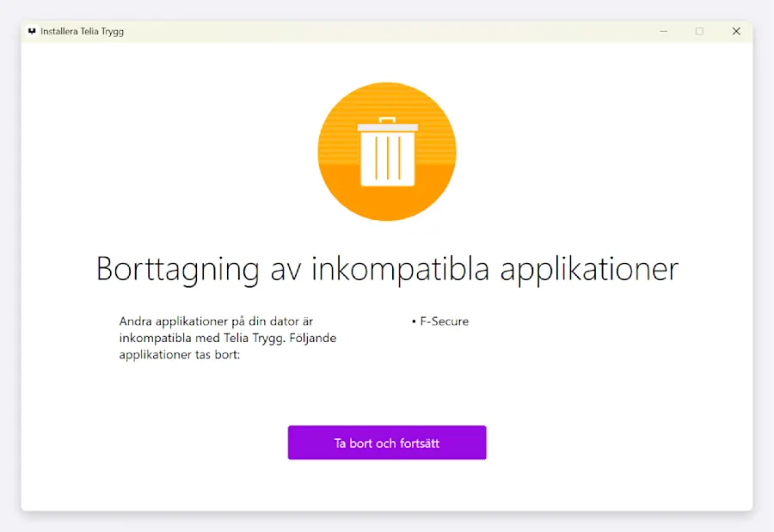Screen dimensions: 774x532
Task: Close the Telia Trygg installer
Action: tap(736, 31)
